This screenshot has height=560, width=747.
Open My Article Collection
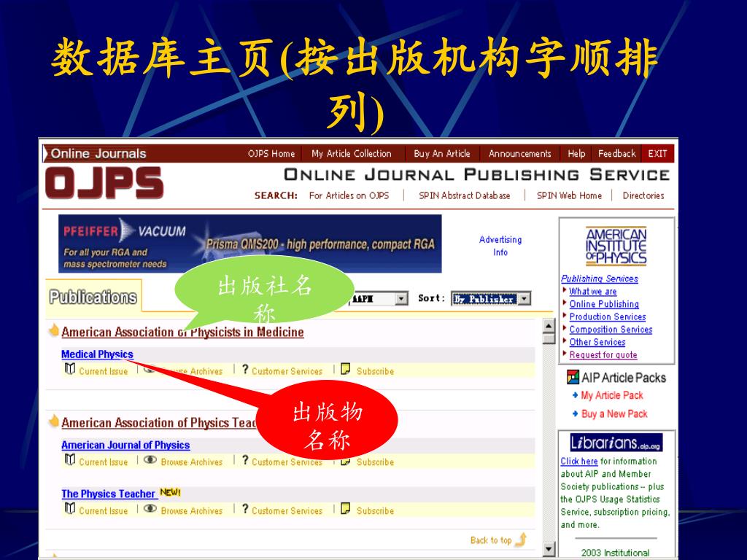tap(351, 154)
